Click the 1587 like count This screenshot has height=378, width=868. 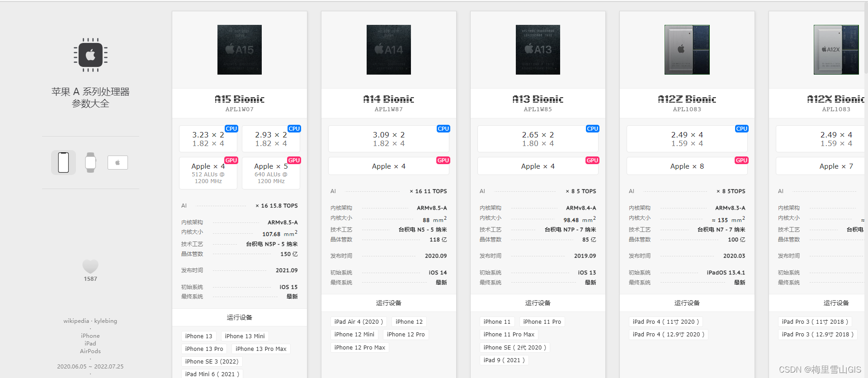pyautogui.click(x=90, y=279)
